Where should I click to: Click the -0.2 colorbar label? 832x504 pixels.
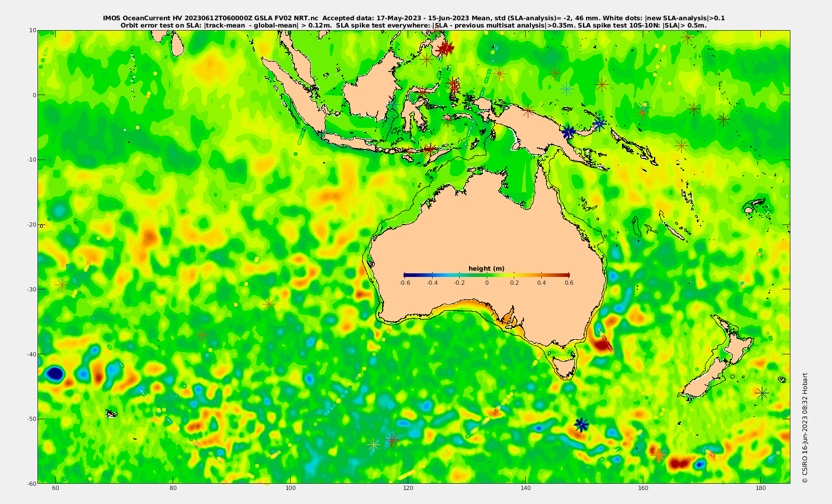click(459, 283)
